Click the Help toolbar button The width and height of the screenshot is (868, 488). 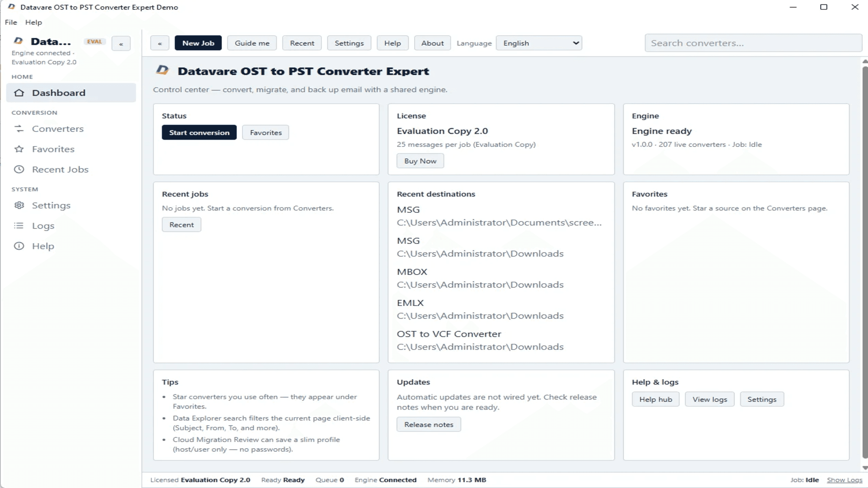coord(392,43)
